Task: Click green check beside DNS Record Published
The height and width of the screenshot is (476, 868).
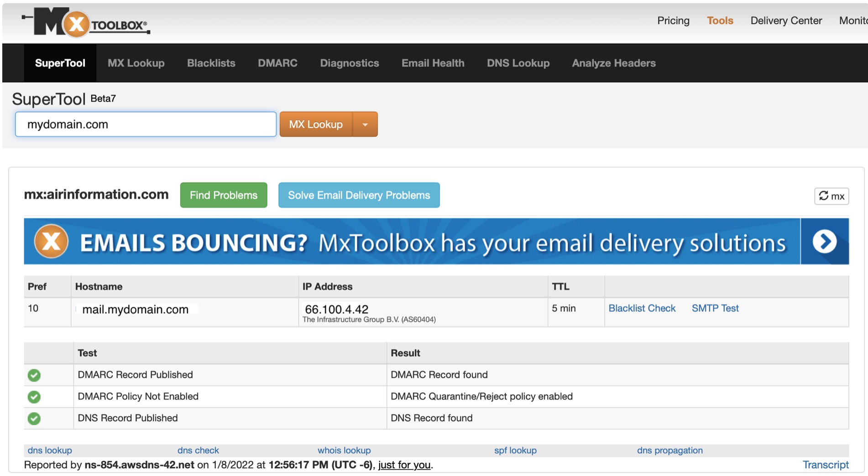Action: coord(33,418)
